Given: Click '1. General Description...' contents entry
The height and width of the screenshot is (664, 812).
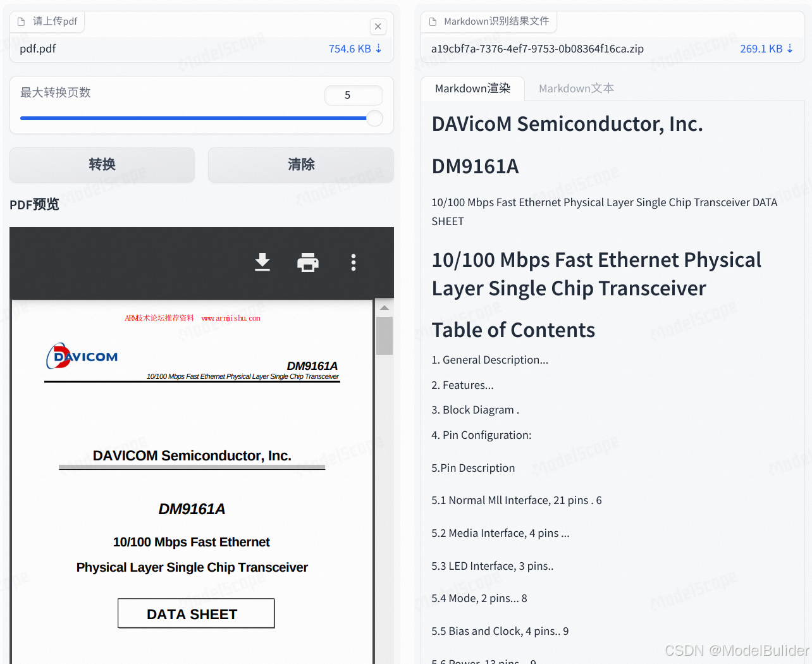Looking at the screenshot, I should (489, 360).
